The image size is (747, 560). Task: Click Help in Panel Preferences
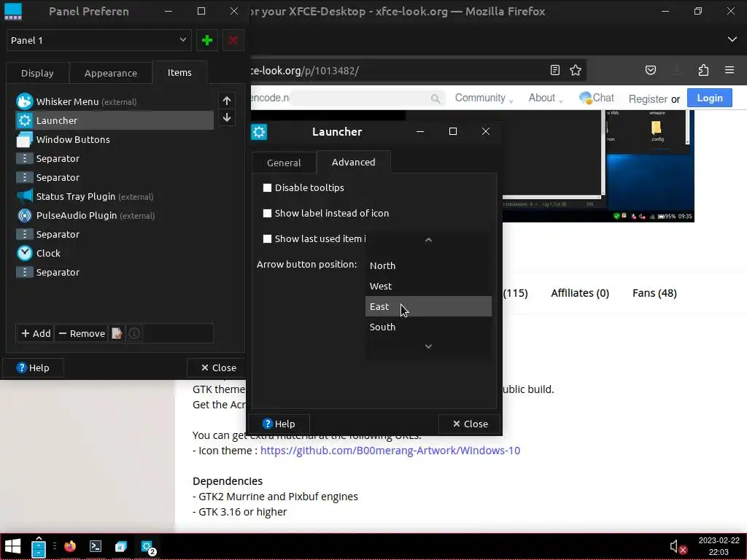pos(33,367)
